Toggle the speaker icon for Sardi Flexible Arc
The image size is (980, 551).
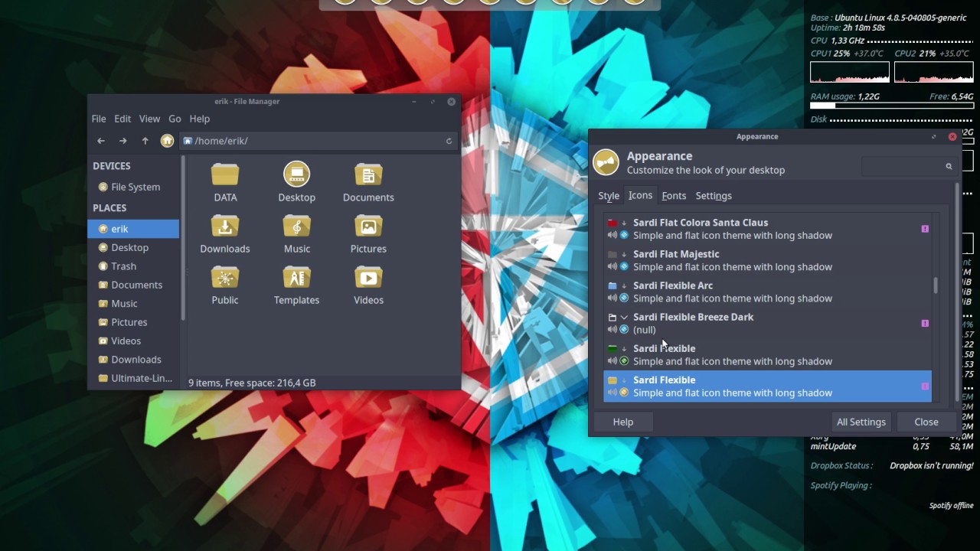click(x=612, y=298)
